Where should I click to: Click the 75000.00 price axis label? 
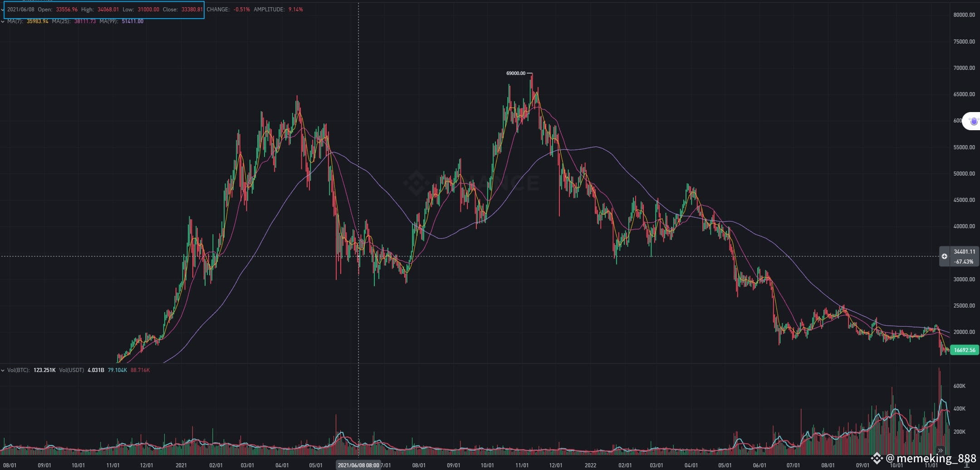tap(964, 42)
